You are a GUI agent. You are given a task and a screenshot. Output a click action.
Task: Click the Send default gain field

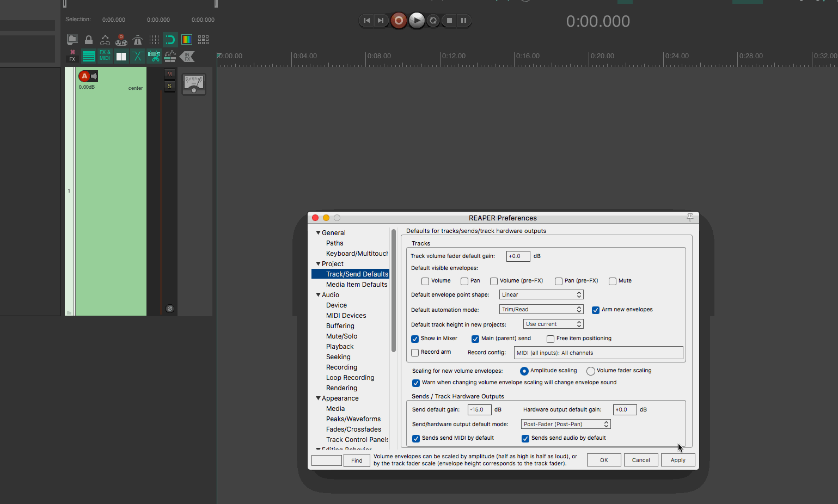pyautogui.click(x=479, y=410)
